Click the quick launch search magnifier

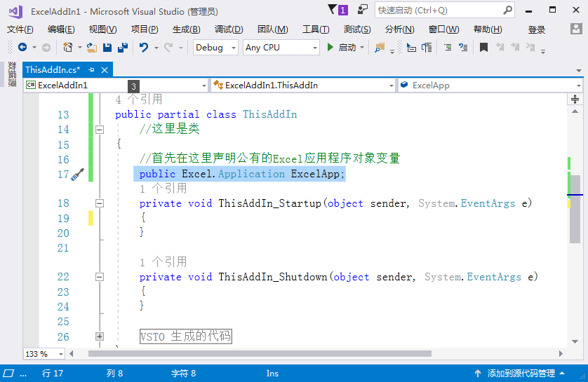[x=507, y=10]
